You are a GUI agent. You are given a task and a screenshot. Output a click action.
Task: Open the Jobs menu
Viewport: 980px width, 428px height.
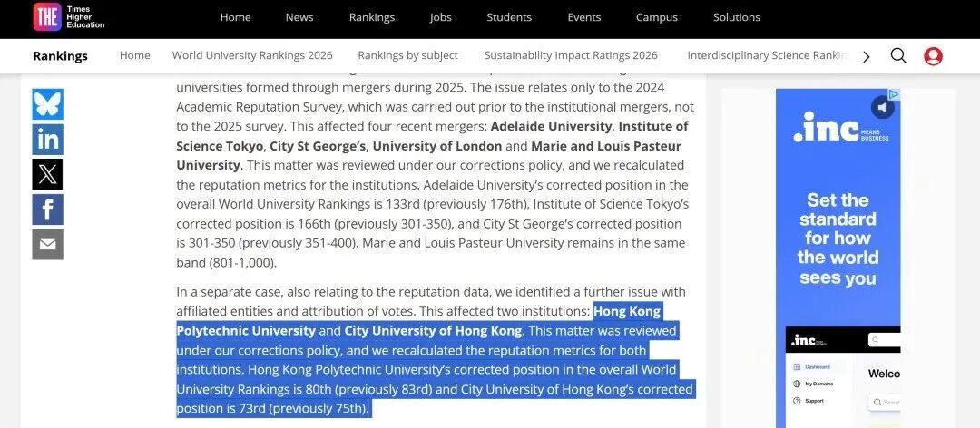tap(441, 17)
